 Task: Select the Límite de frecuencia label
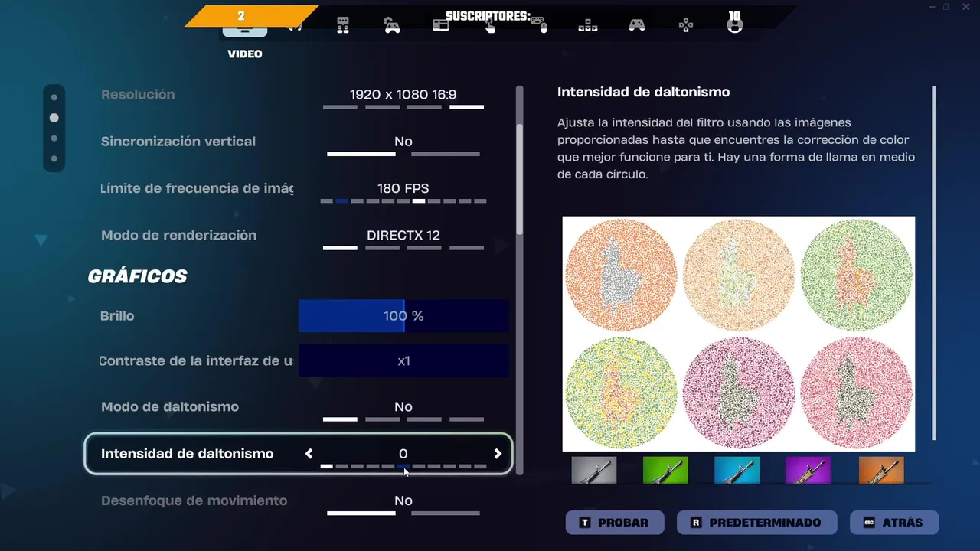[197, 188]
